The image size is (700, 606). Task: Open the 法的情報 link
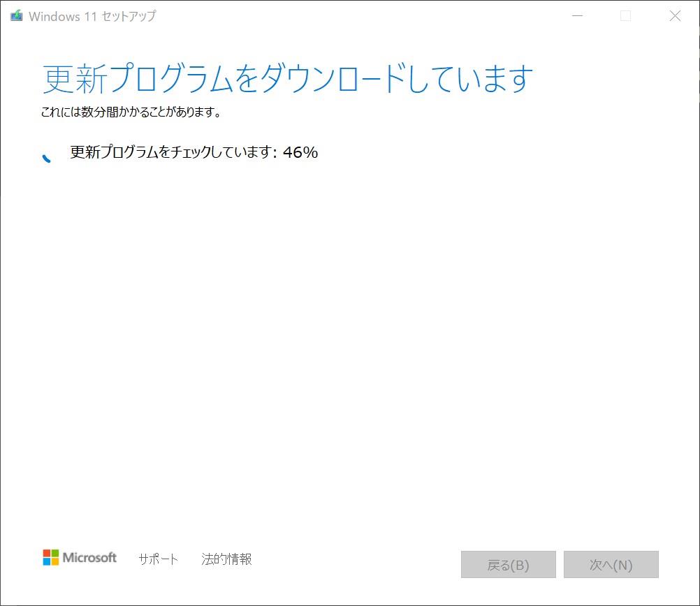coord(226,559)
